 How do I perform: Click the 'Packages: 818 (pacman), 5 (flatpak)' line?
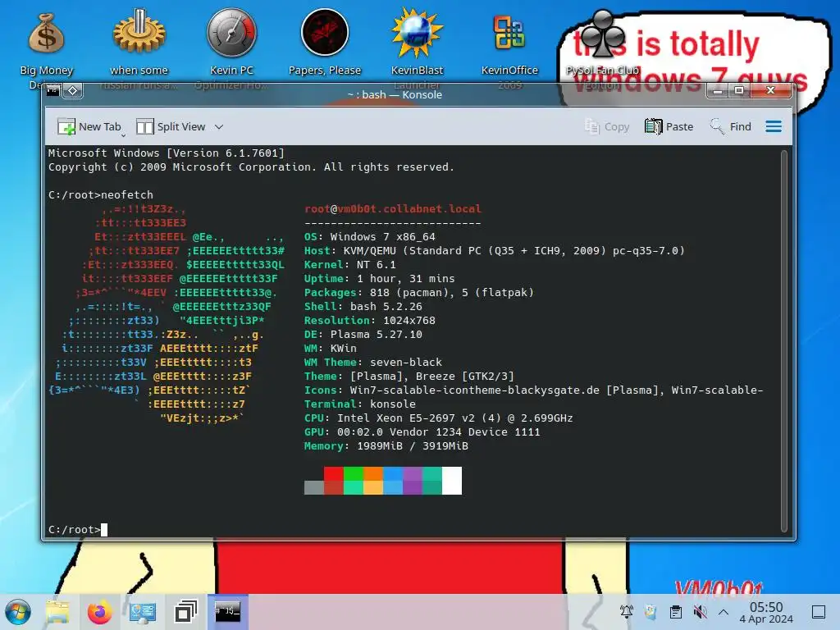coord(419,293)
